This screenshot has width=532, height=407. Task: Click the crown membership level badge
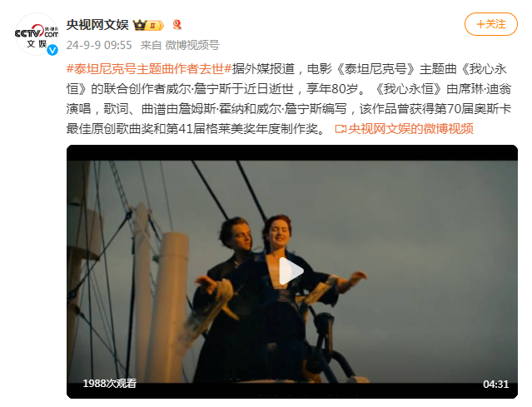[x=148, y=25]
